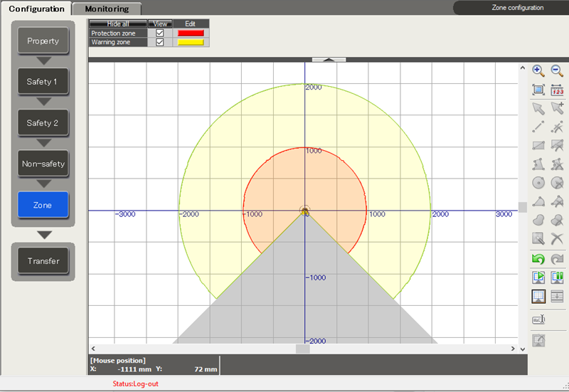Select the circle zone tool
The width and height of the screenshot is (569, 392).
tap(538, 183)
